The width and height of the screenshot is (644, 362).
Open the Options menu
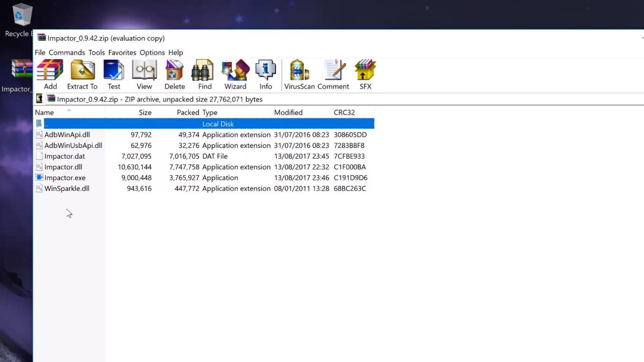(x=152, y=53)
